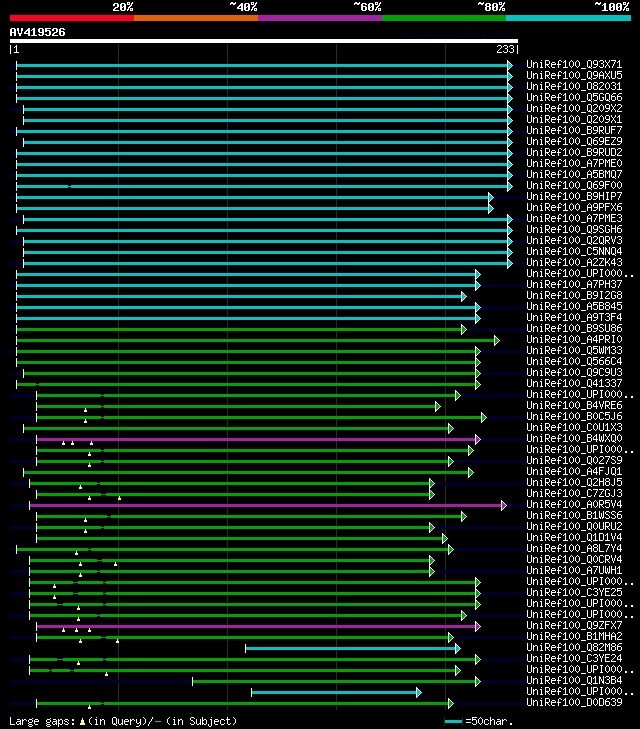640x729 pixels.
Task: Select the UniRef100_Q2QRV3 label
Action: [x=574, y=240]
